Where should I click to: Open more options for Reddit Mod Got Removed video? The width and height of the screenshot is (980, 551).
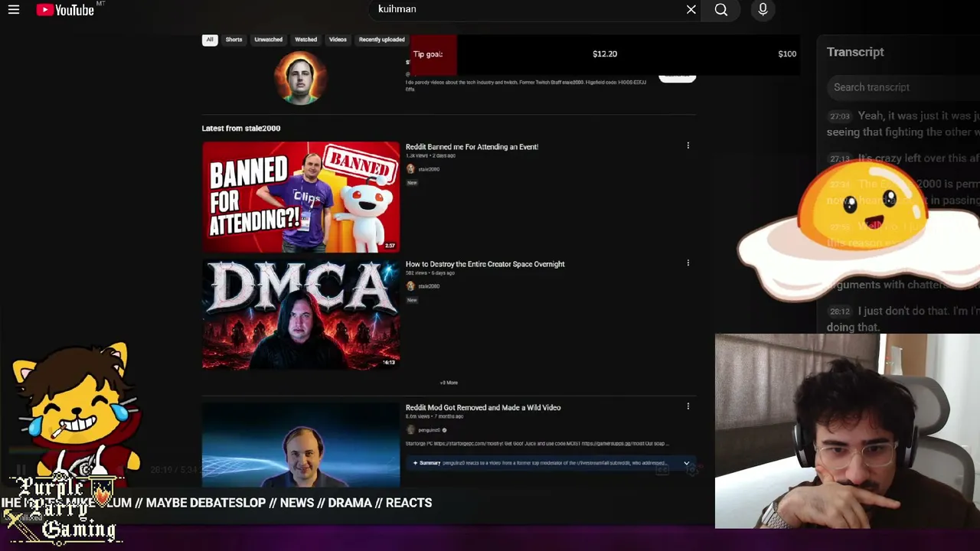click(x=688, y=406)
